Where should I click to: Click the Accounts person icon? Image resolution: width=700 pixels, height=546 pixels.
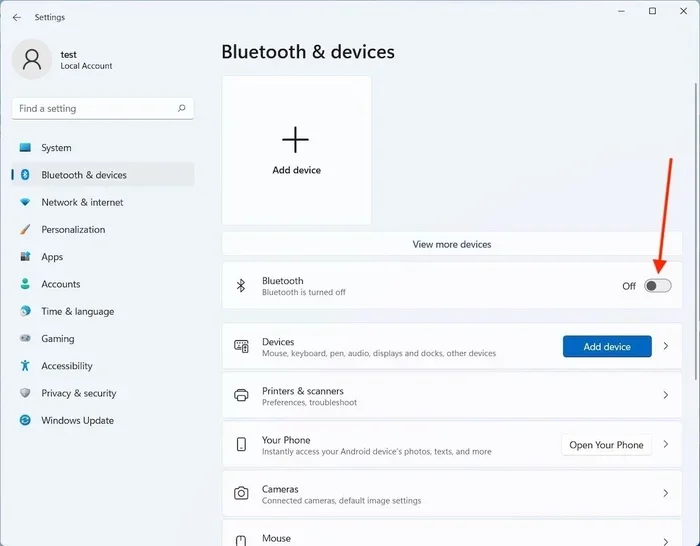coord(25,283)
